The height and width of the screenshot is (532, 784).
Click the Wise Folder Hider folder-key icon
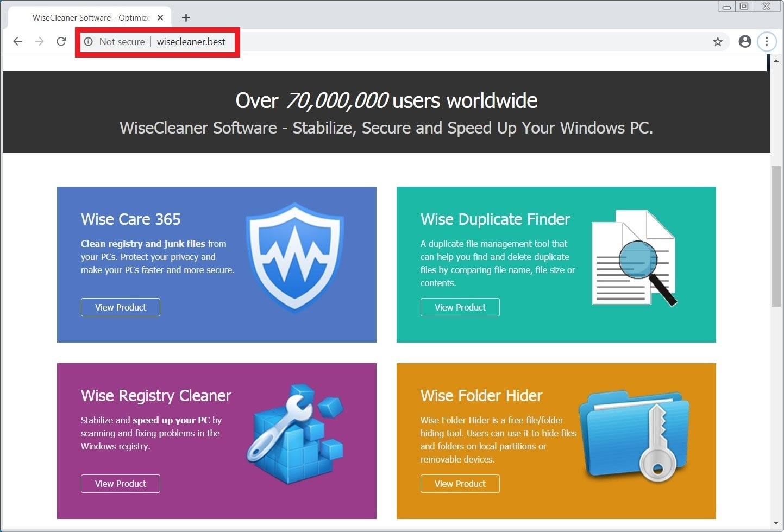point(634,436)
